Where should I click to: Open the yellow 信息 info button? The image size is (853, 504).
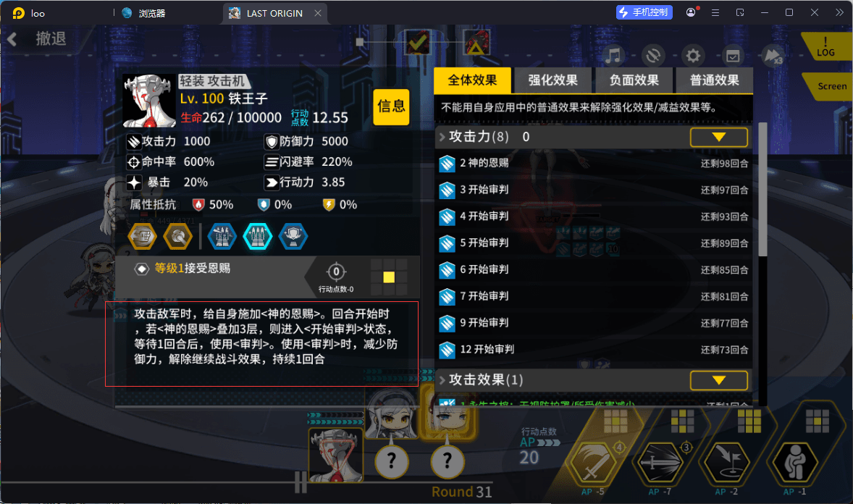pos(391,106)
